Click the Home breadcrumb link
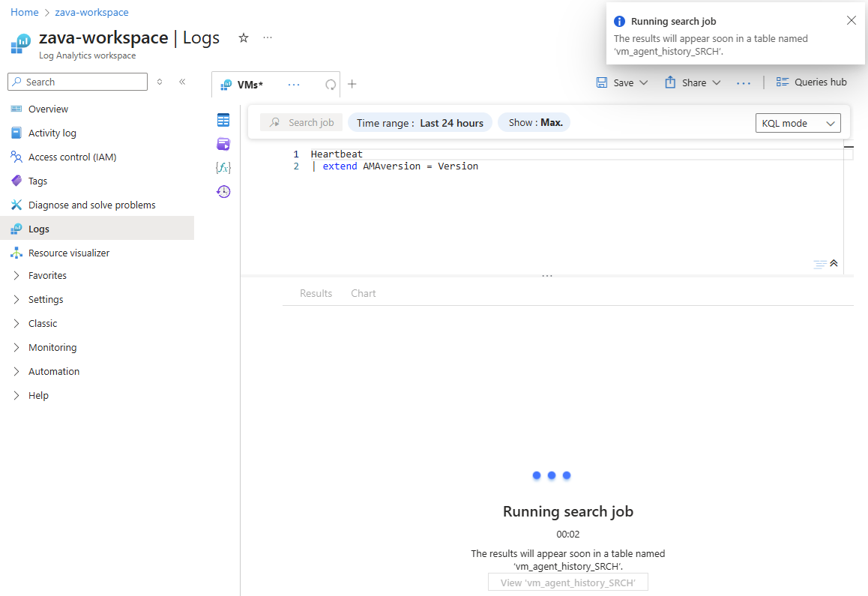 24,12
